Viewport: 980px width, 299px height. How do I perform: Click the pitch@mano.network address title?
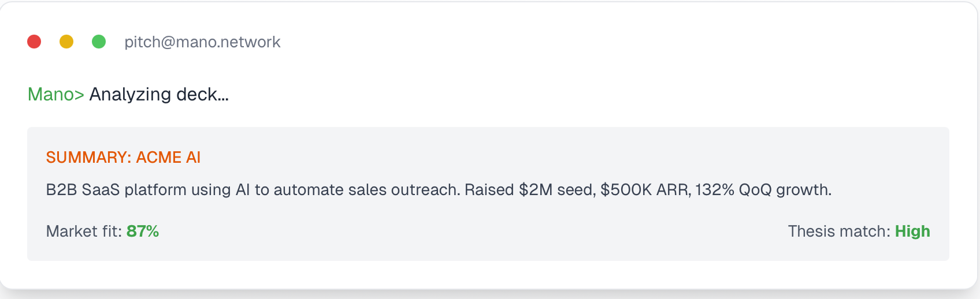(x=202, y=42)
